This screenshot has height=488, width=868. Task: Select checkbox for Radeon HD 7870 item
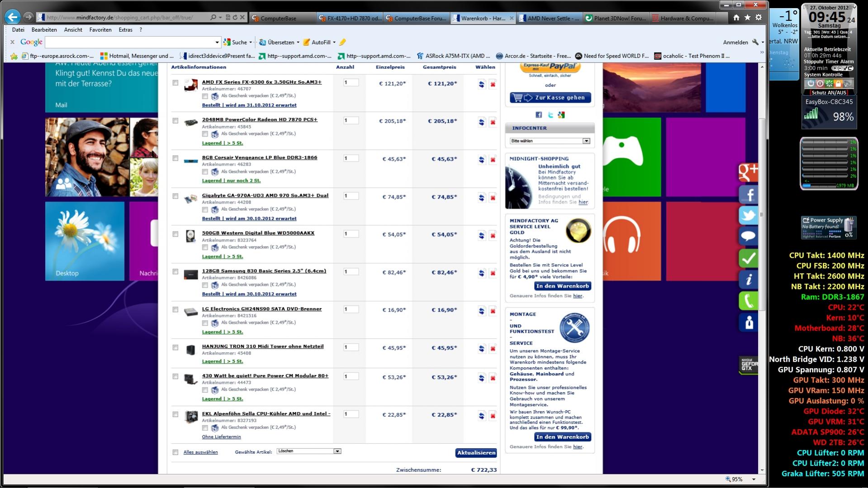point(175,121)
